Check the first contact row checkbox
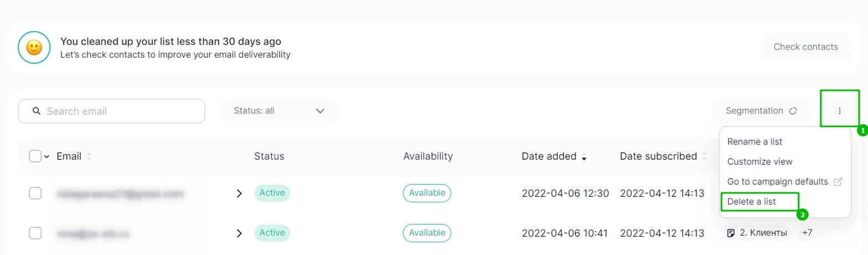The image size is (868, 255). tap(35, 193)
